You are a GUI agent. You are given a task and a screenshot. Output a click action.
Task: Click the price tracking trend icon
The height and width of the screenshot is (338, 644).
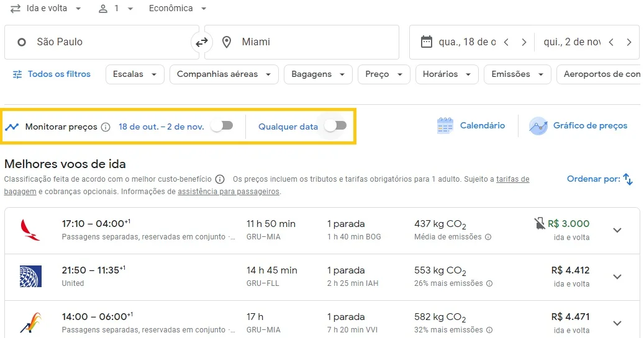point(12,127)
